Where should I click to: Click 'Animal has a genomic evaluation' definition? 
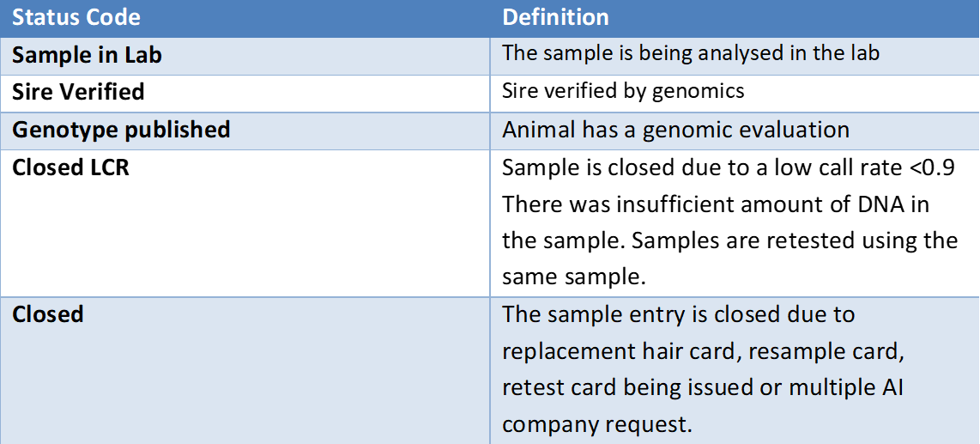[675, 130]
